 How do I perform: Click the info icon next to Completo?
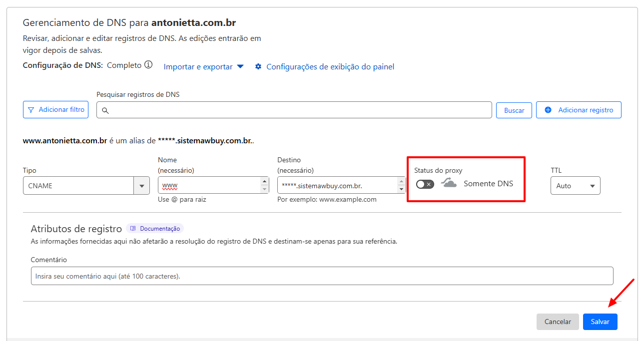148,65
